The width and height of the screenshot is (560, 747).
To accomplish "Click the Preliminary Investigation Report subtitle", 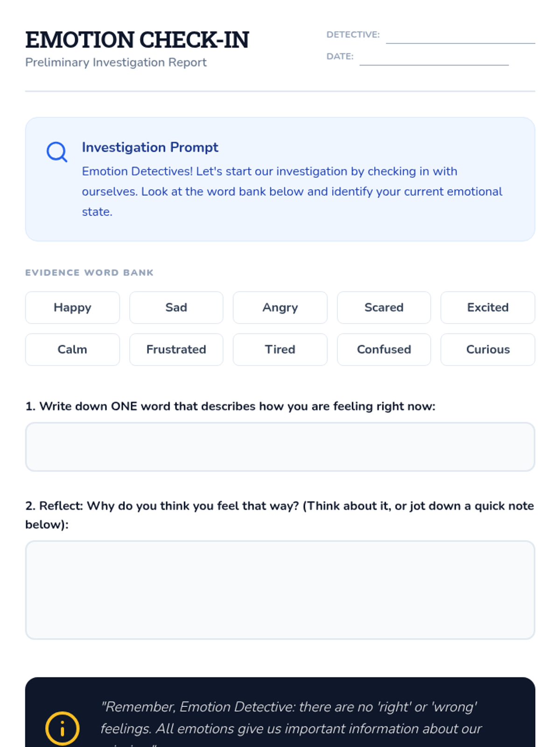I will 116,63.
